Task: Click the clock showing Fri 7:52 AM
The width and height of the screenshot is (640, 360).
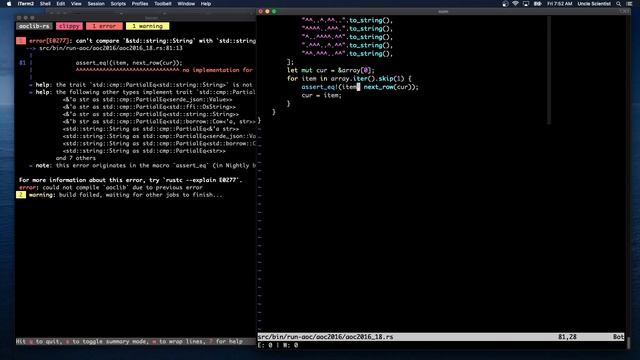Action: tap(560, 4)
